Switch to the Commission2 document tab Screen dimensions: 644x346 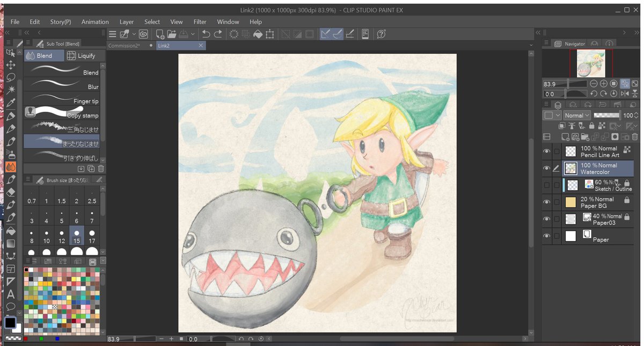tap(124, 46)
